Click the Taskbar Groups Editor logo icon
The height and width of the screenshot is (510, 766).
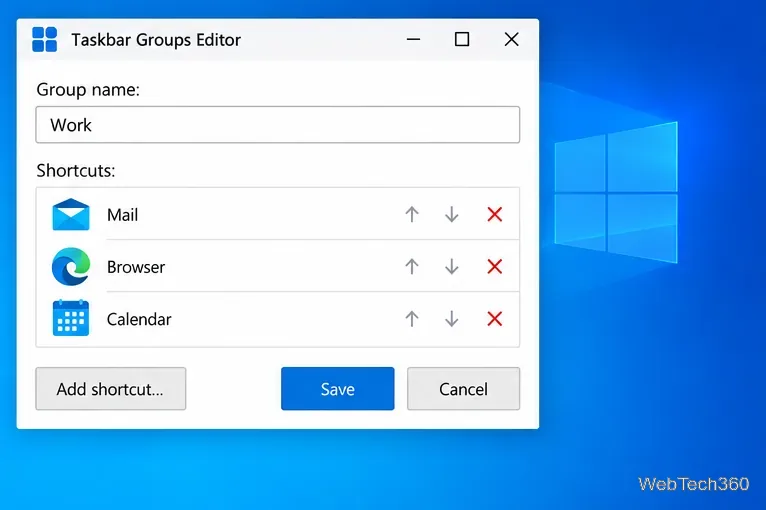44,40
